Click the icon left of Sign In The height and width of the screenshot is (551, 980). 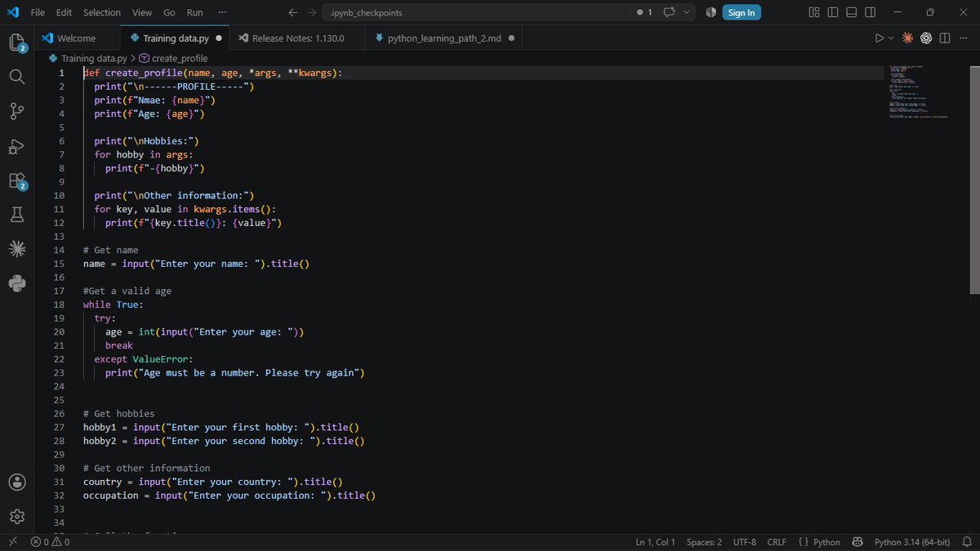710,12
